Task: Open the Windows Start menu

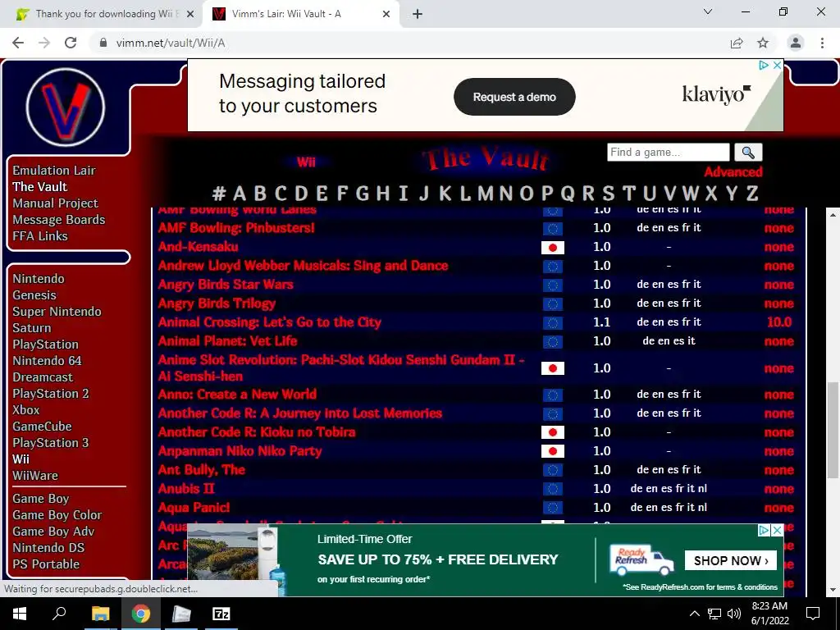Action: [20, 614]
